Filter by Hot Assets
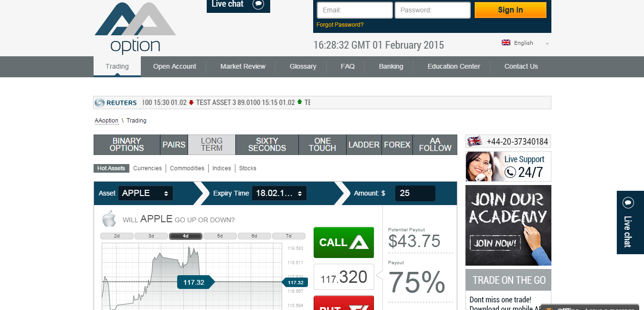644x310 pixels. pos(111,168)
